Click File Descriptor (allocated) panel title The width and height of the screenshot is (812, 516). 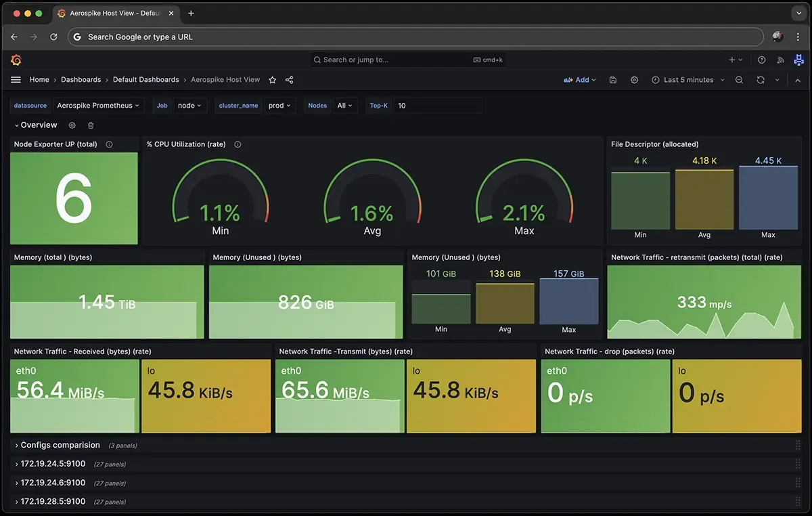[x=654, y=144]
